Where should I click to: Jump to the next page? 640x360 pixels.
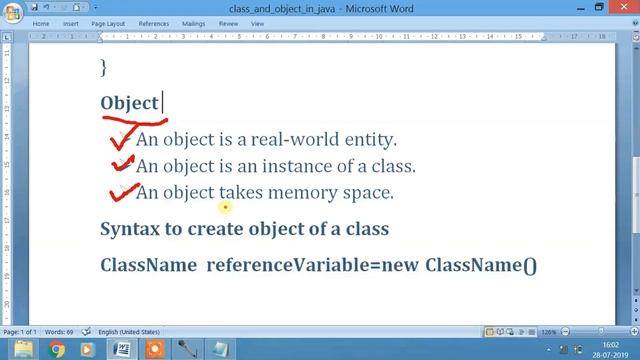pos(636,319)
